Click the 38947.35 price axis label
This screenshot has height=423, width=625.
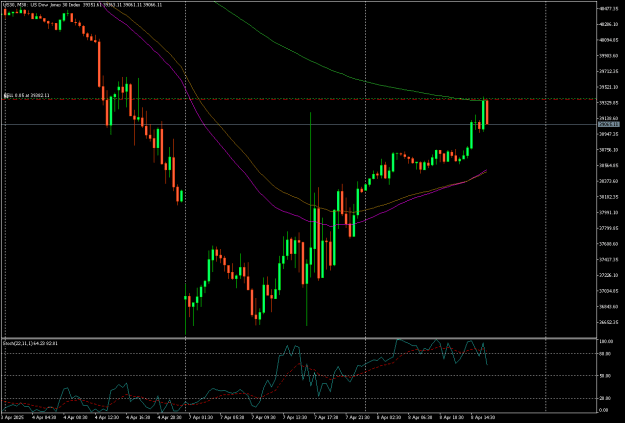click(x=609, y=134)
